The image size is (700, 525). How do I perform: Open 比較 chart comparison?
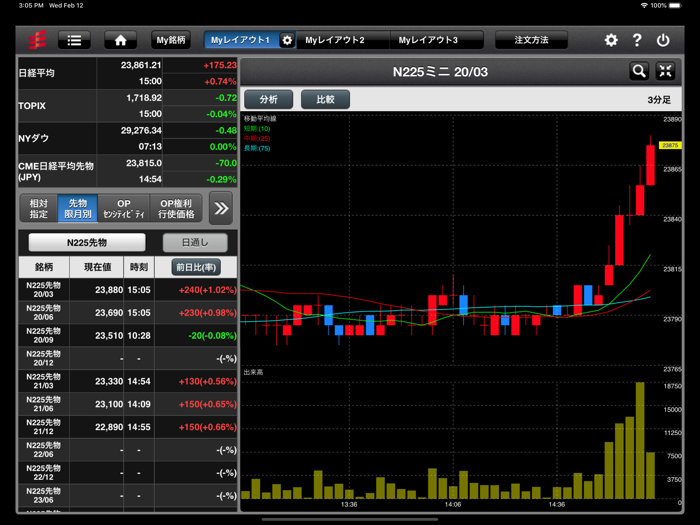325,99
